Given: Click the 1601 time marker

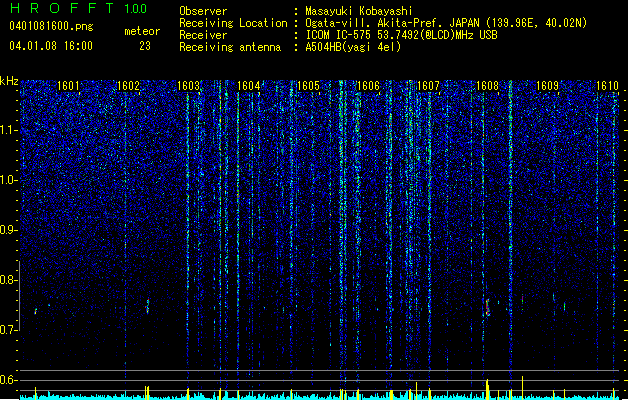Looking at the screenshot, I should pyautogui.click(x=68, y=86).
